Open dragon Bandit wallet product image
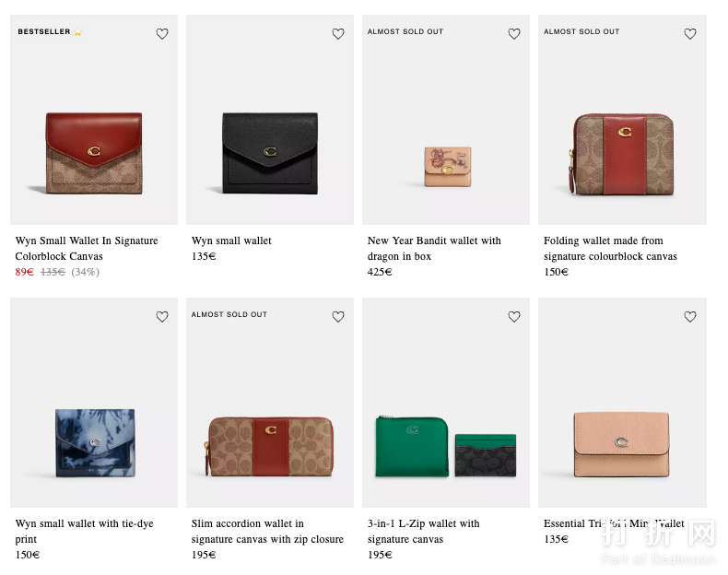This screenshot has height=575, width=728. [447, 166]
